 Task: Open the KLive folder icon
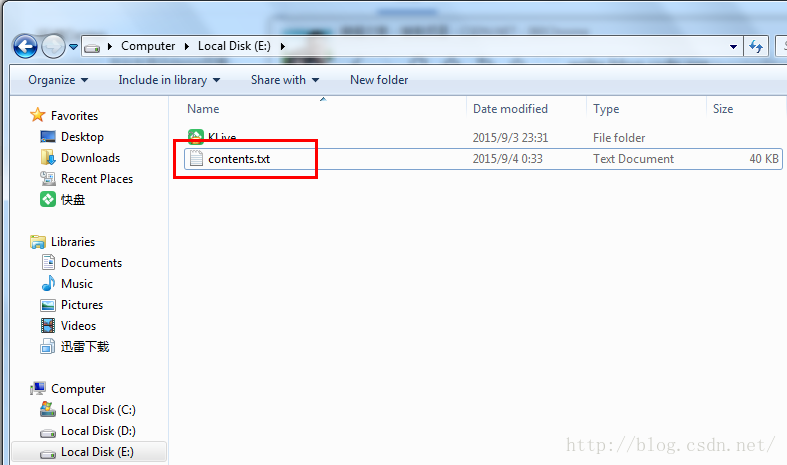[x=196, y=137]
